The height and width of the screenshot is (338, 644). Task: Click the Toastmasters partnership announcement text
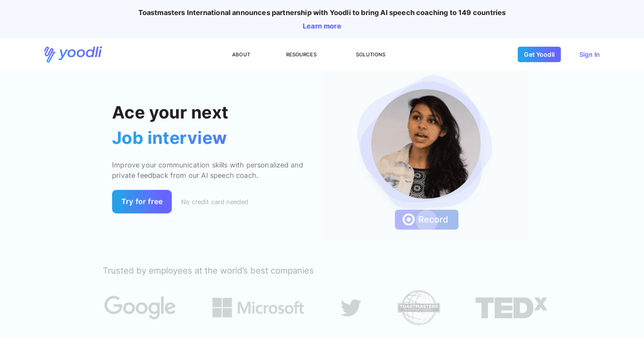322,12
